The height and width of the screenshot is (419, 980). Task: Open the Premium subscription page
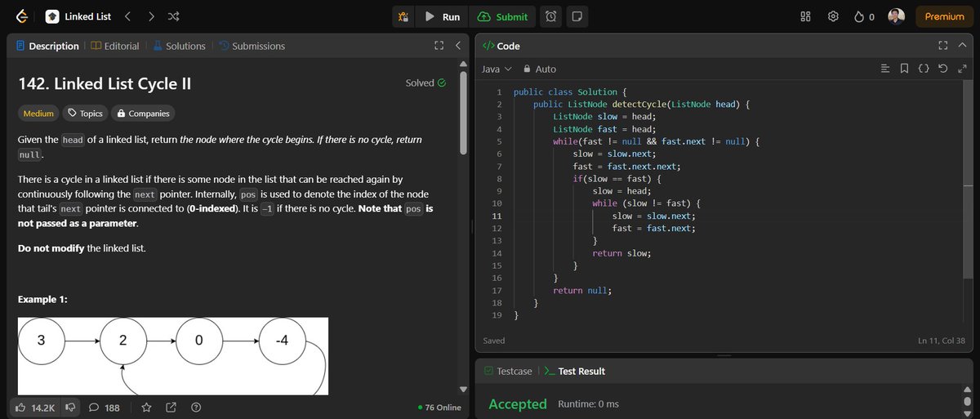point(944,16)
